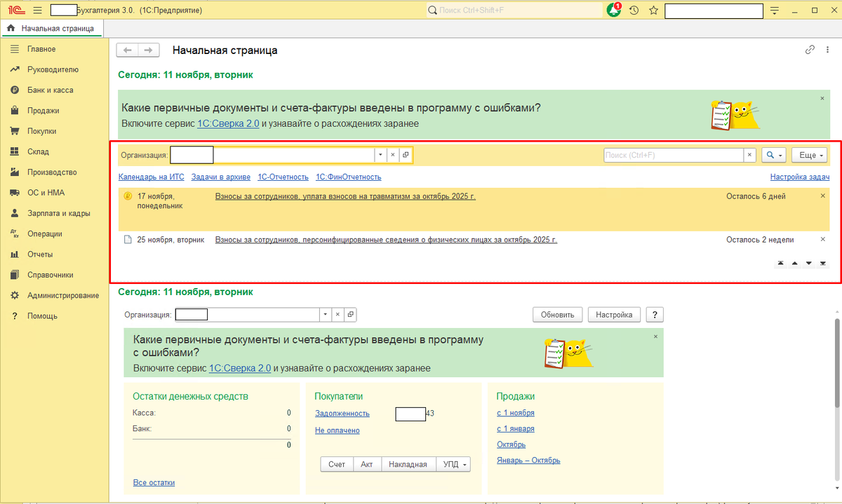Open Задачи в архиве link
The width and height of the screenshot is (842, 504).
point(221,177)
